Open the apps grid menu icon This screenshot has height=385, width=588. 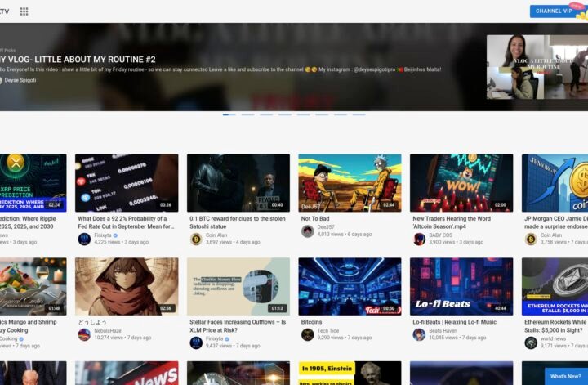point(24,11)
